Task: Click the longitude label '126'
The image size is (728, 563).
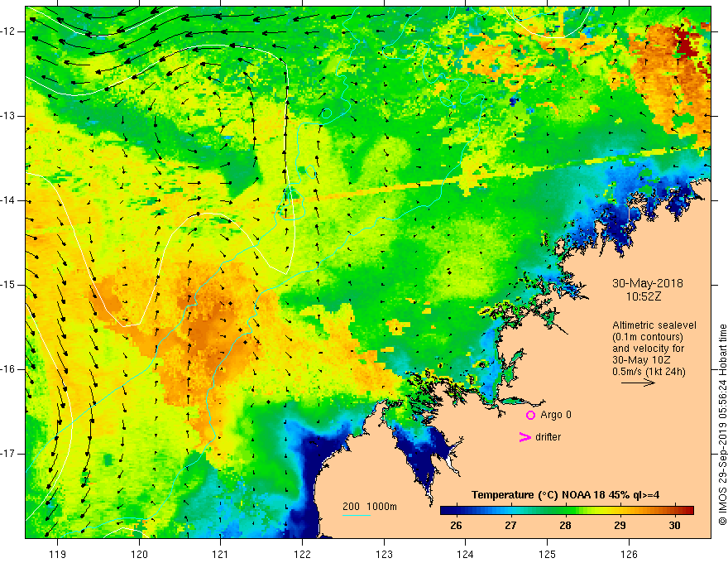Action: pos(629,554)
